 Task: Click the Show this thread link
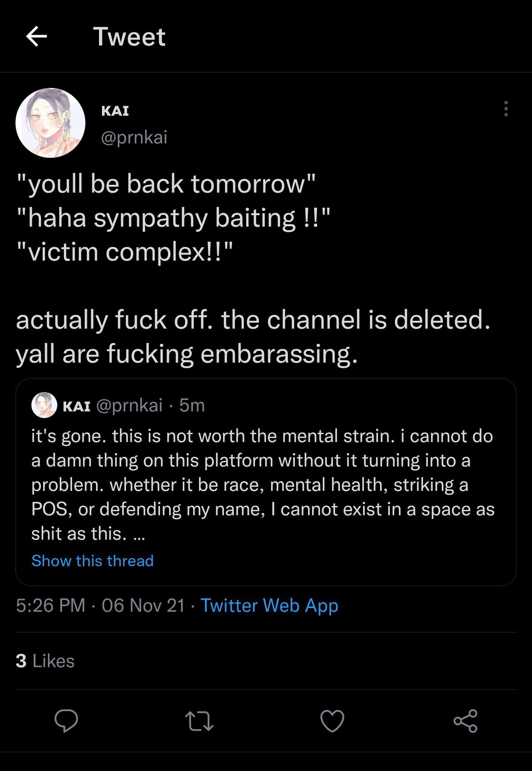point(93,561)
